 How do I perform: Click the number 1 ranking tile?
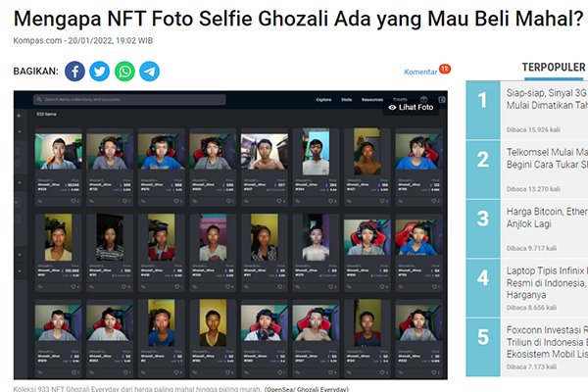[x=483, y=110]
